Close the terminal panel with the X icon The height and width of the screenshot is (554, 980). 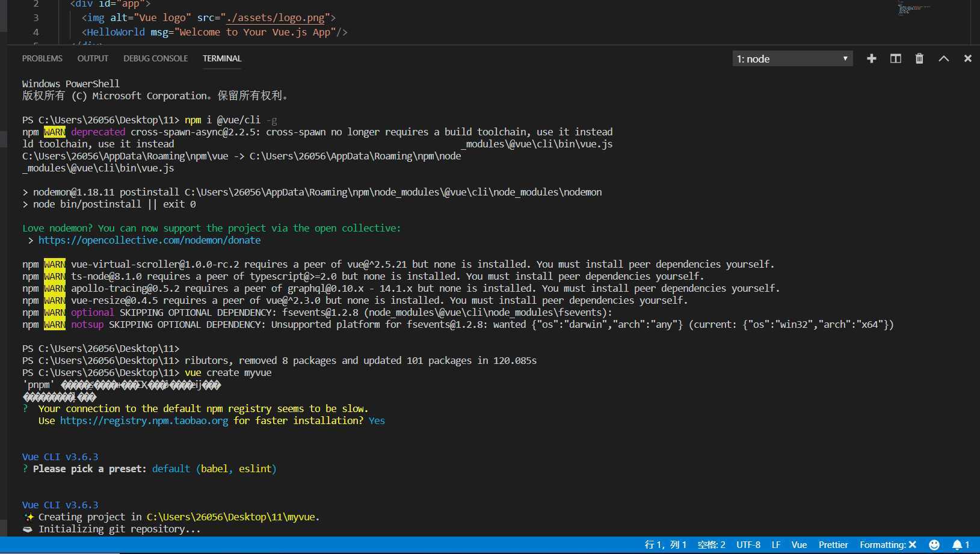(x=967, y=58)
